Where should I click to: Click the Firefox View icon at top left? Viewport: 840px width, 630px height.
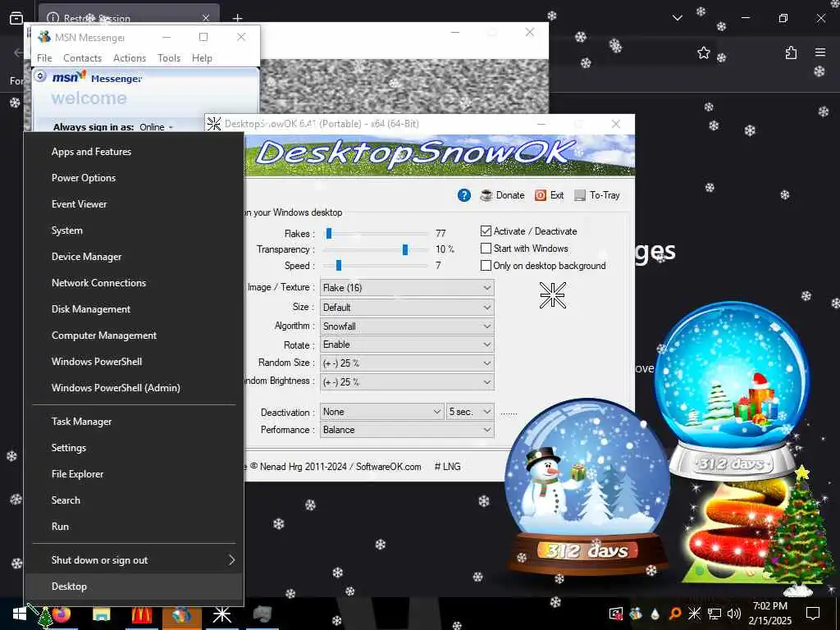click(16, 18)
